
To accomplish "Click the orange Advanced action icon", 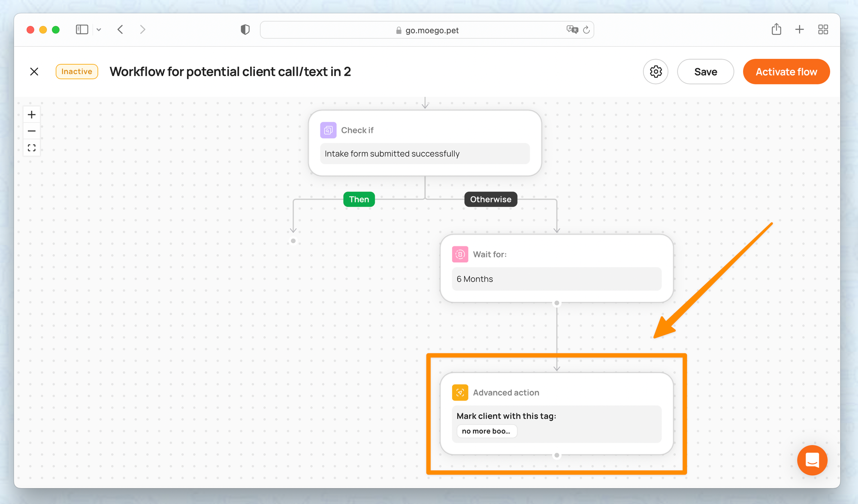I will (x=460, y=392).
